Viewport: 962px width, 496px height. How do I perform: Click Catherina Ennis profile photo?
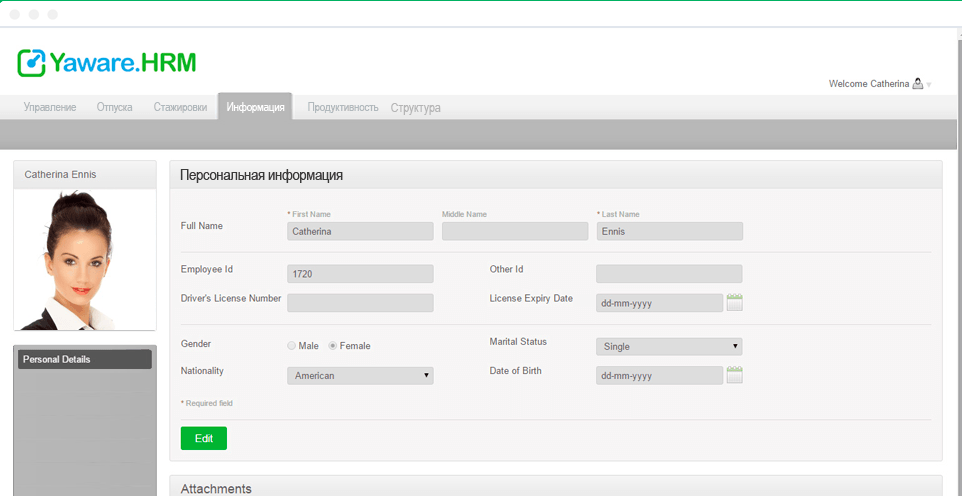pos(84,259)
